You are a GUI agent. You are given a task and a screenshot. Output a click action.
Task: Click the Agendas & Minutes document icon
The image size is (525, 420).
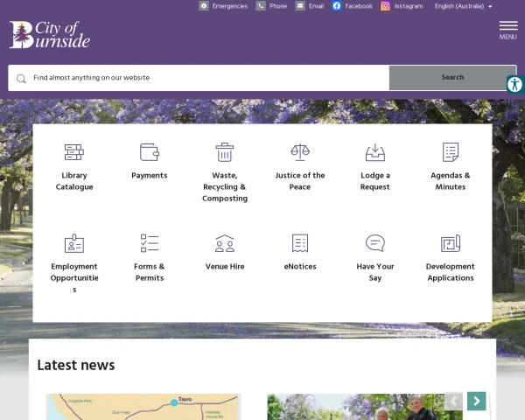[x=451, y=152]
